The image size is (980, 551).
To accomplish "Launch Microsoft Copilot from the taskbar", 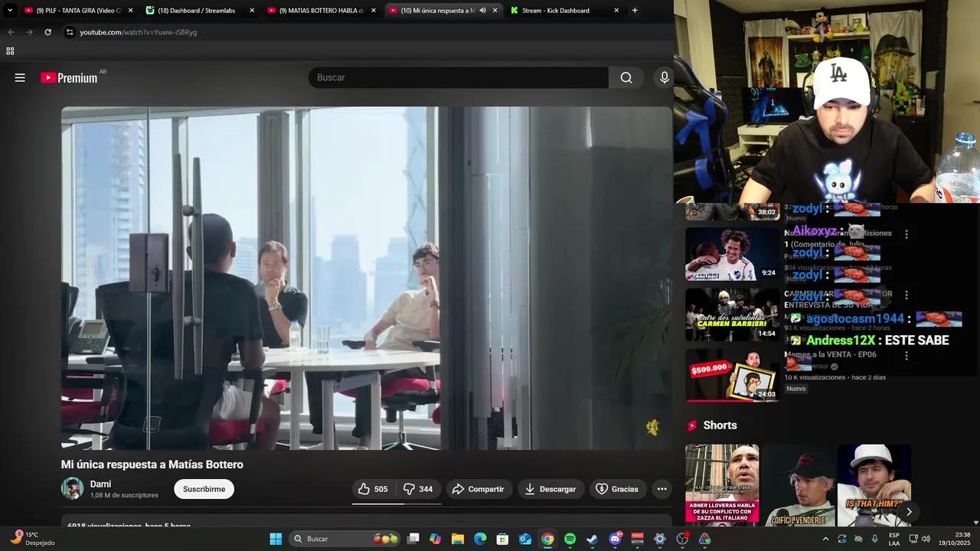I will [x=436, y=539].
